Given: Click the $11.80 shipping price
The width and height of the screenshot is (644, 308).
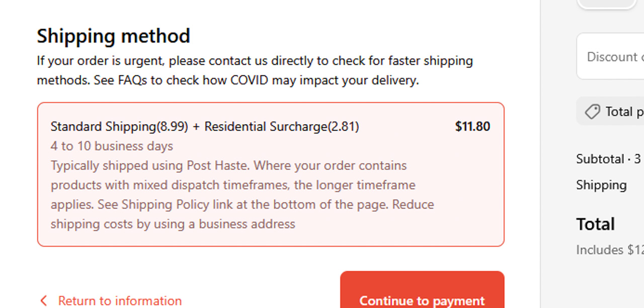Looking at the screenshot, I should point(472,127).
